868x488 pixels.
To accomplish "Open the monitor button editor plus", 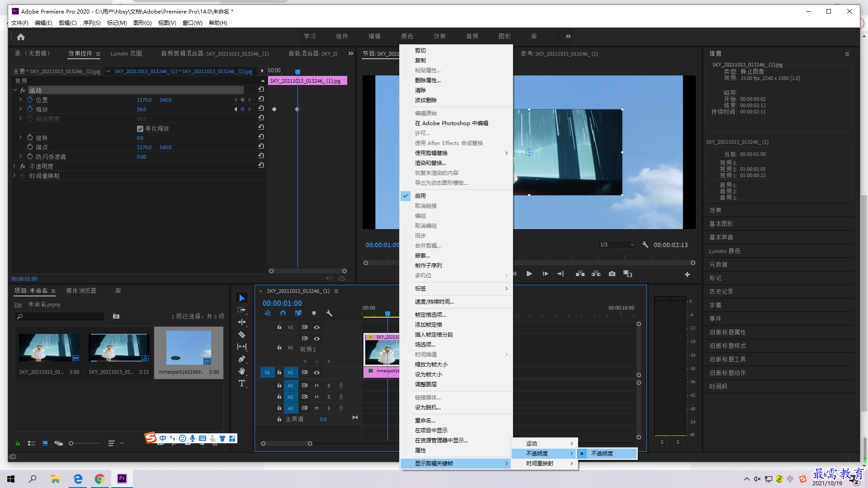I will tap(687, 274).
